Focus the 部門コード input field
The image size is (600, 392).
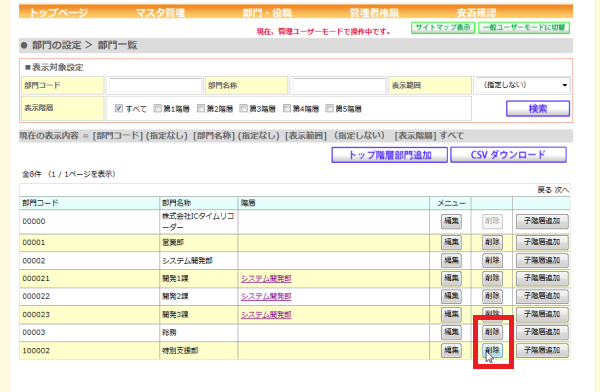(155, 85)
